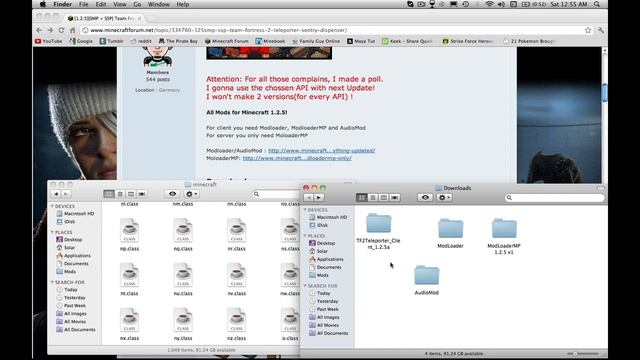640x360 pixels.
Task: Open the Help menu
Action: click(x=182, y=4)
